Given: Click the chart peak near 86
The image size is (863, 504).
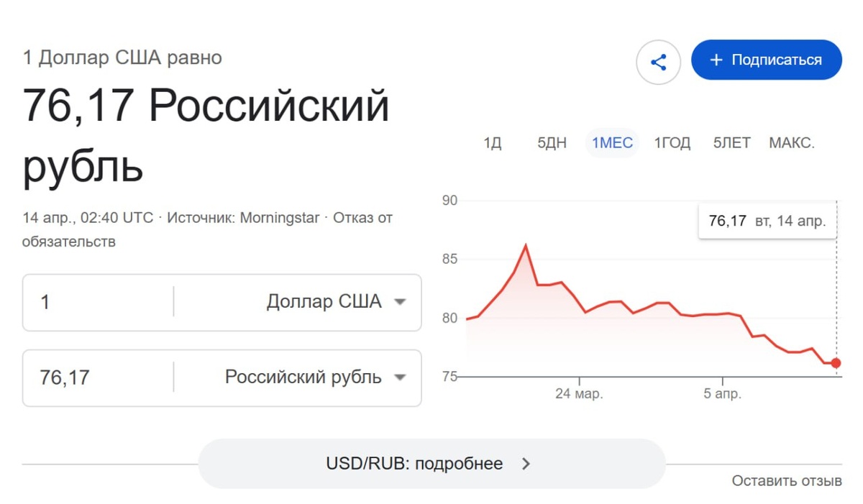Looking at the screenshot, I should tap(526, 245).
